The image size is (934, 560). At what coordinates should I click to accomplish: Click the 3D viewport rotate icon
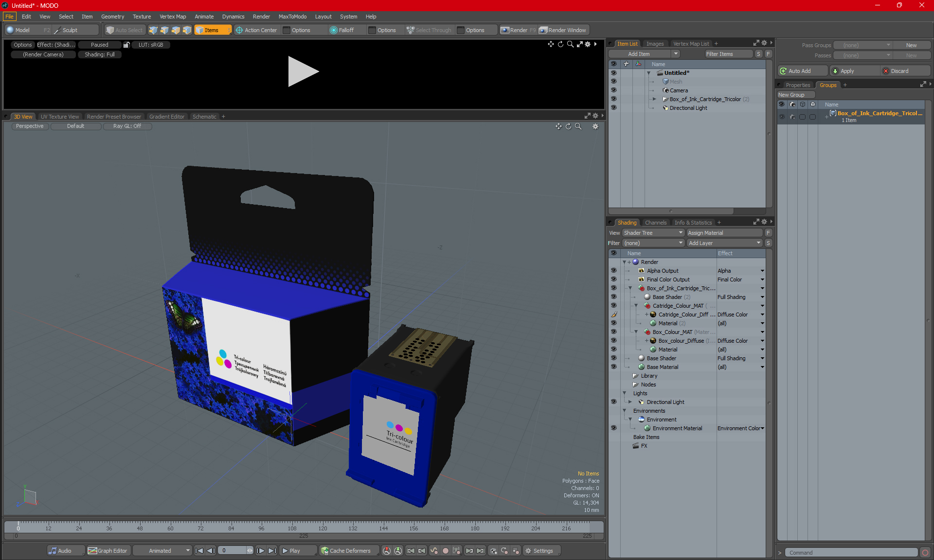[568, 126]
